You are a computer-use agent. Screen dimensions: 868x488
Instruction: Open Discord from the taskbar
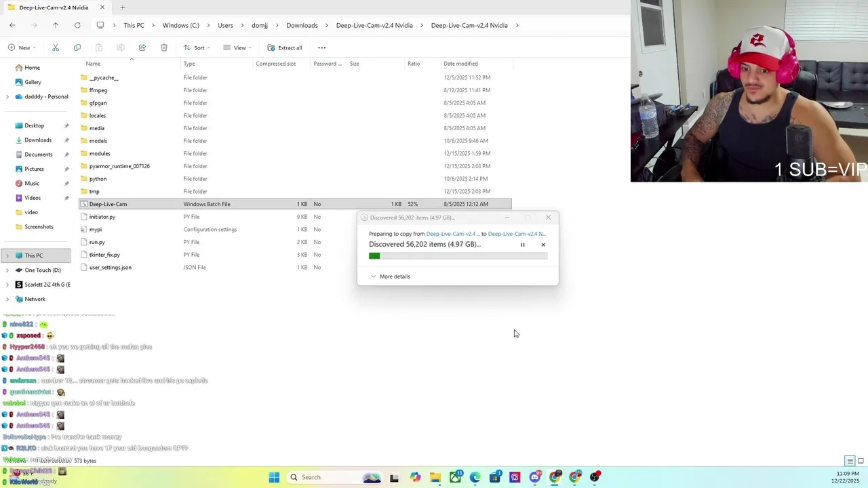tap(535, 477)
